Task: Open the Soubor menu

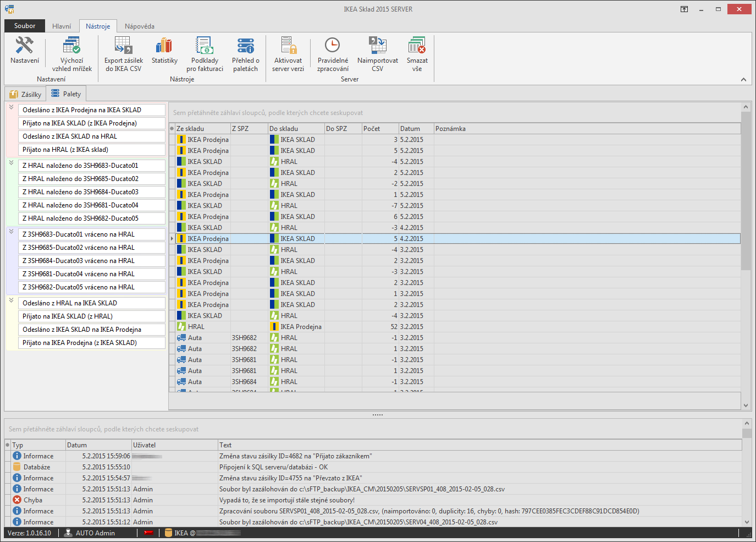Action: (25, 26)
